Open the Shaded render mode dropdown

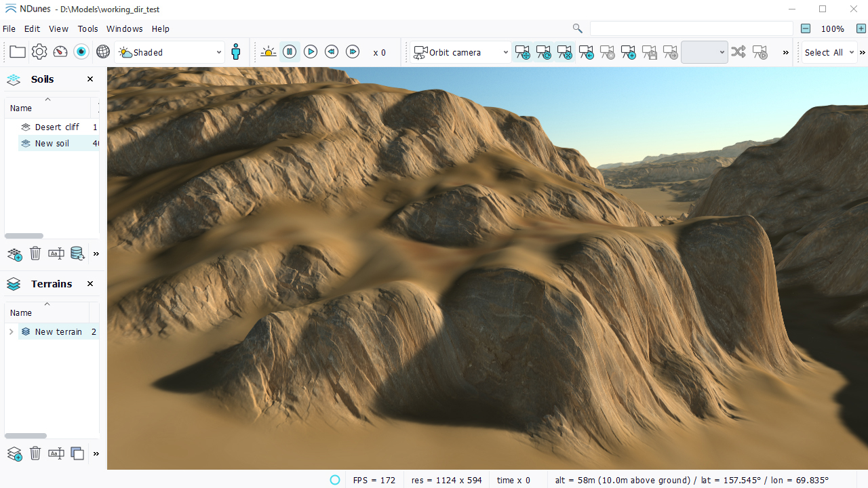coord(170,52)
